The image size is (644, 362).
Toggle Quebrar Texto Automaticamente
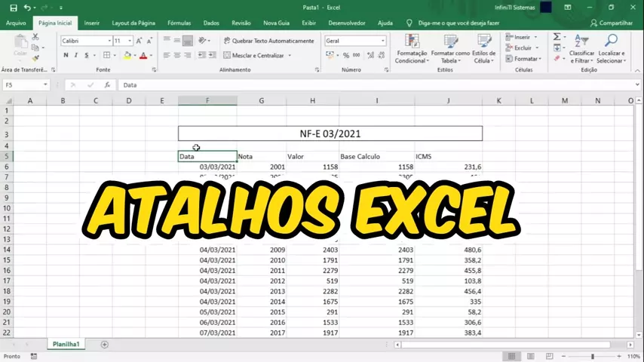pyautogui.click(x=268, y=41)
